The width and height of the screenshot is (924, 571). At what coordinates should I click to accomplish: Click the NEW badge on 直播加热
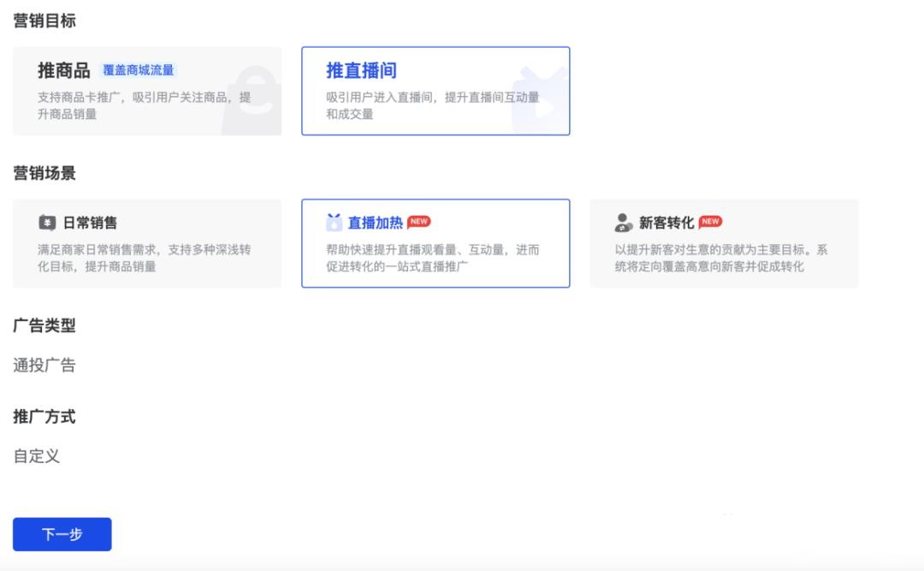[x=420, y=219]
